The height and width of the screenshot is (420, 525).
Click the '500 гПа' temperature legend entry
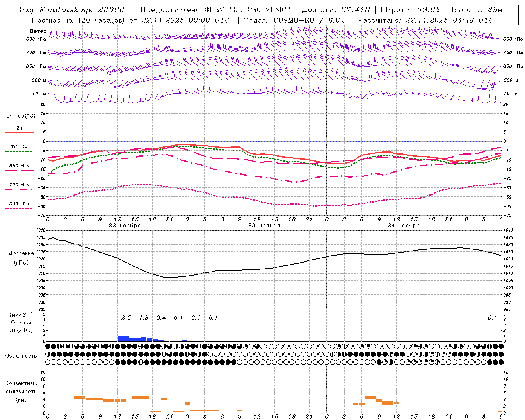pyautogui.click(x=19, y=204)
